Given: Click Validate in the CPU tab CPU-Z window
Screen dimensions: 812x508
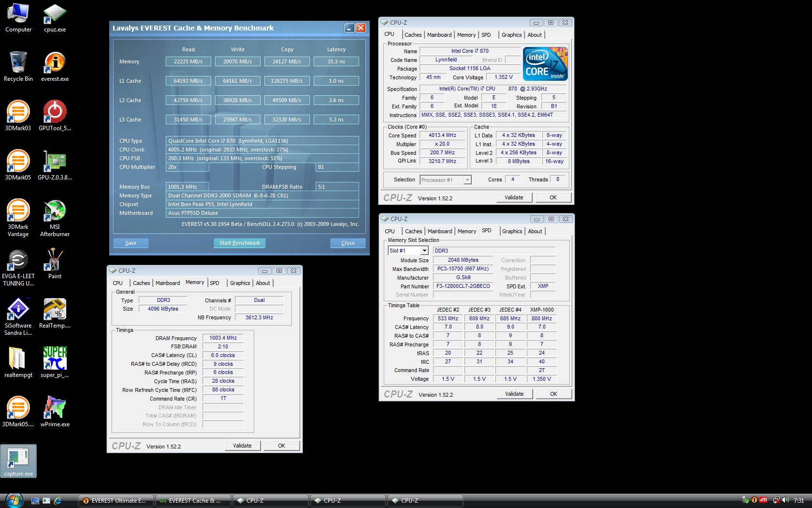Looking at the screenshot, I should click(x=514, y=197).
